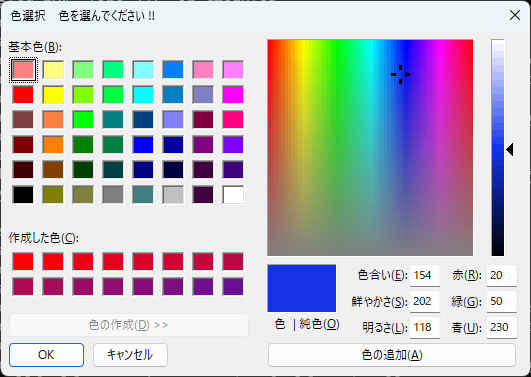
Task: Click the 青(U) blue value field
Action: [502, 328]
